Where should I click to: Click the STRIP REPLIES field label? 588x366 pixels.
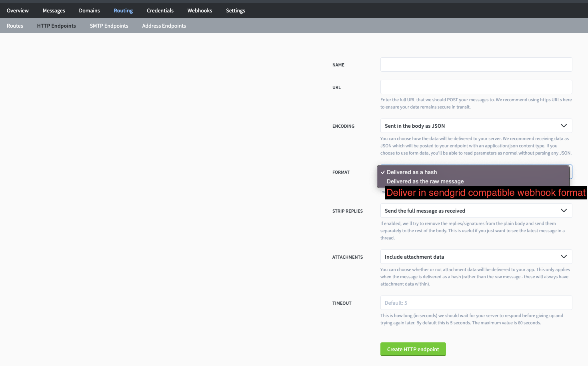348,211
